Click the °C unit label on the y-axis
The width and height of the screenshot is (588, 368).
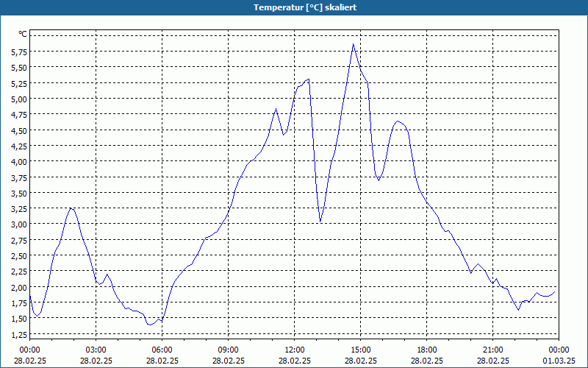pos(23,34)
